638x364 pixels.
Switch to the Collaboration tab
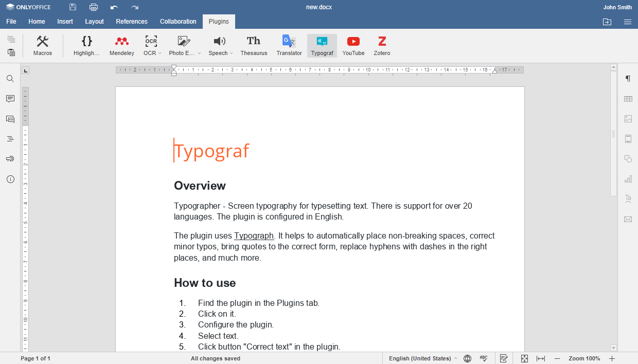click(178, 22)
